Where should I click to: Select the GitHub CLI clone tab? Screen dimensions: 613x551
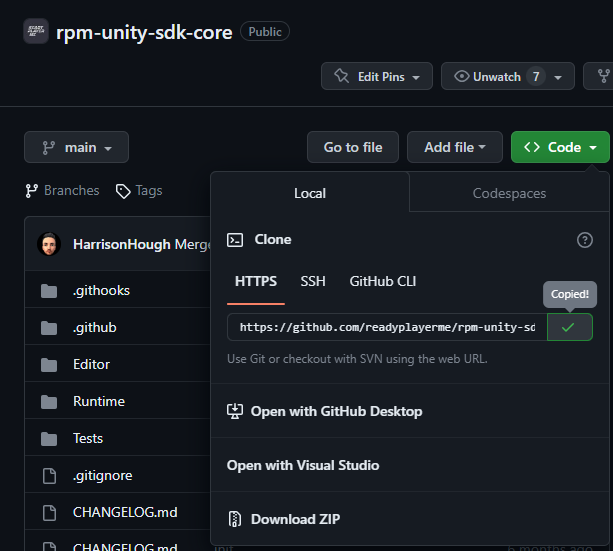[x=383, y=282]
